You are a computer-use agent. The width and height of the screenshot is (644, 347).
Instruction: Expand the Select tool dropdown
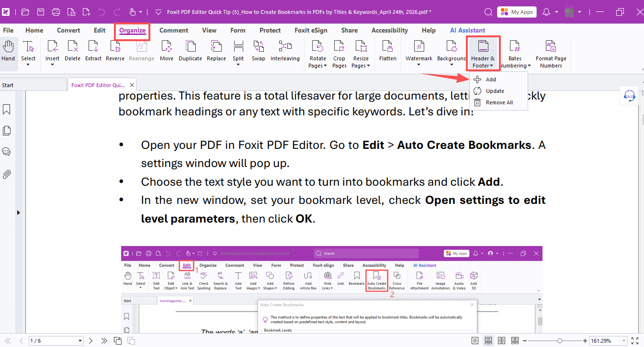click(x=28, y=65)
